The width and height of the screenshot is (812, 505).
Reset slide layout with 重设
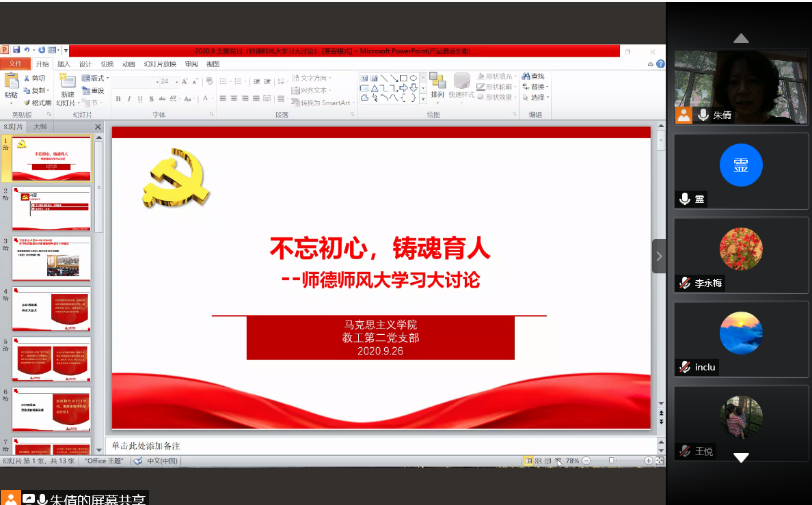(x=93, y=91)
